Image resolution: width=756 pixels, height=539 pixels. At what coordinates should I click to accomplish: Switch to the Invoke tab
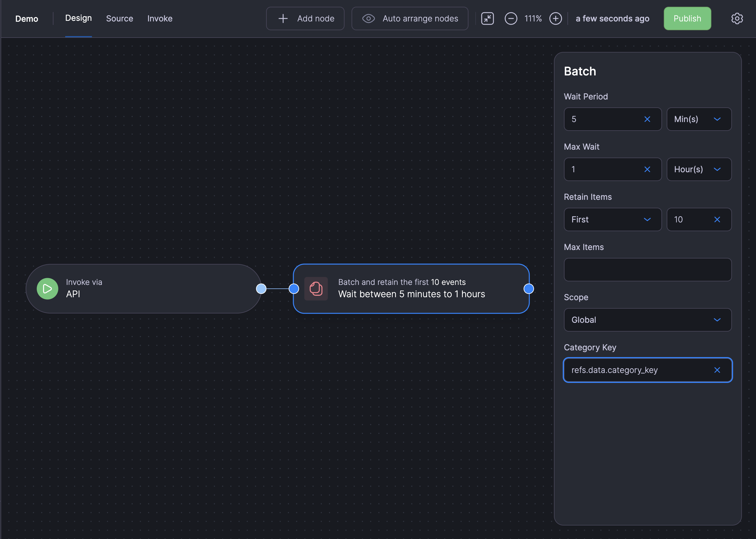160,18
